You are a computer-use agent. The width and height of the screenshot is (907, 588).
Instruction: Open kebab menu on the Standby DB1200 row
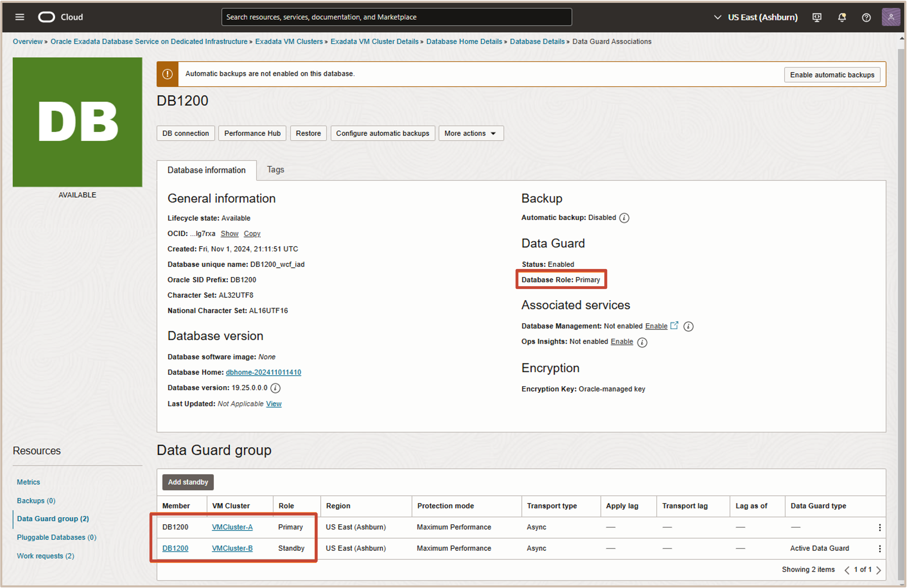(x=879, y=548)
